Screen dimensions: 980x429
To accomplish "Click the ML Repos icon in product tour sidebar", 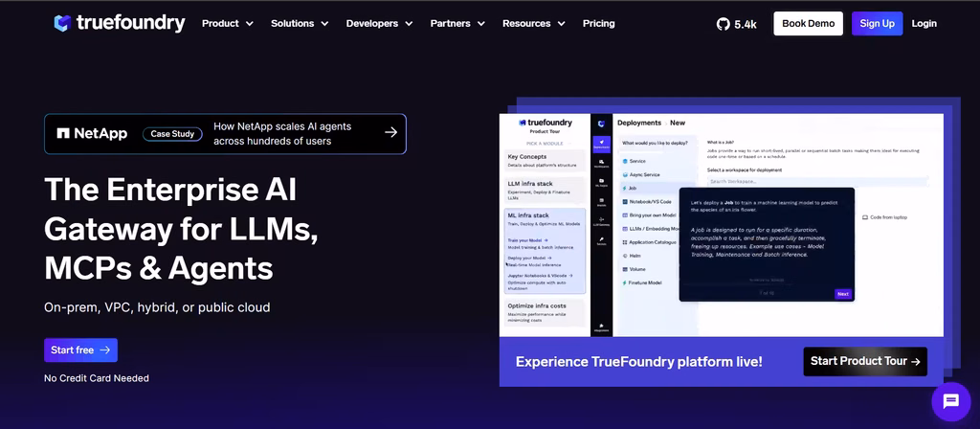I will (x=601, y=183).
